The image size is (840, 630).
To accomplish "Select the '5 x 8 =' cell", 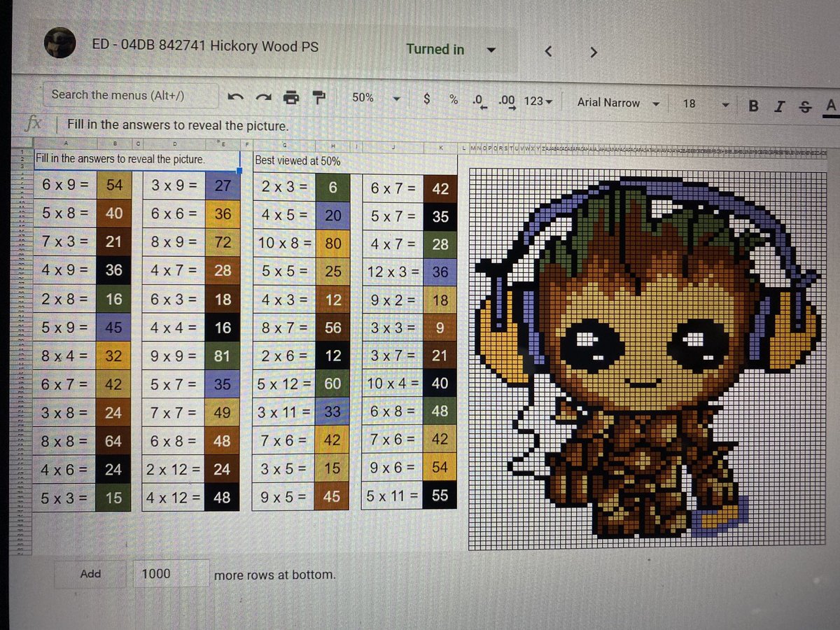I will [65, 213].
